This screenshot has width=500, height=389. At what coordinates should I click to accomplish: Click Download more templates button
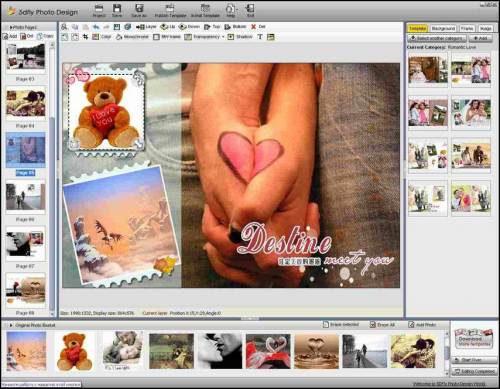(473, 338)
